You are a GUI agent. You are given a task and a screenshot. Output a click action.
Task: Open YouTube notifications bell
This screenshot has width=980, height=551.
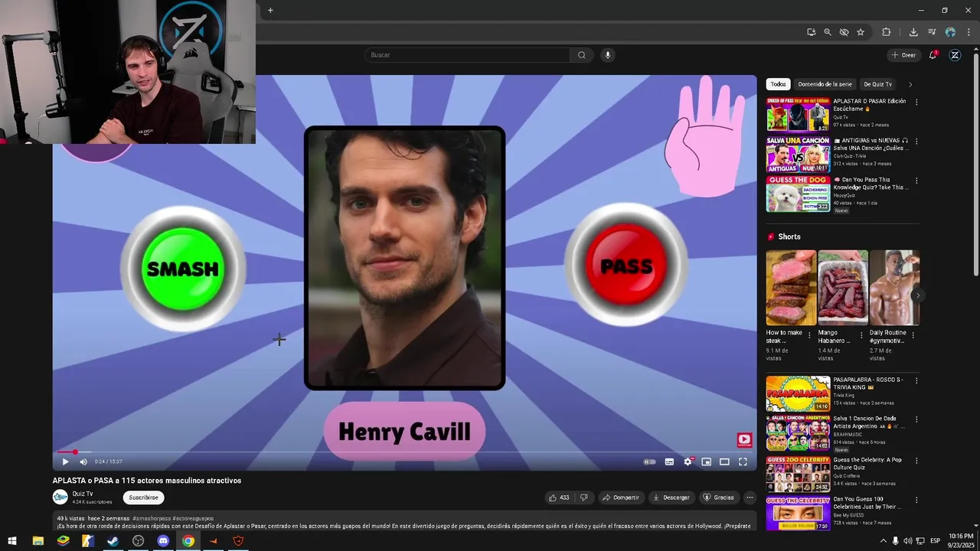933,55
